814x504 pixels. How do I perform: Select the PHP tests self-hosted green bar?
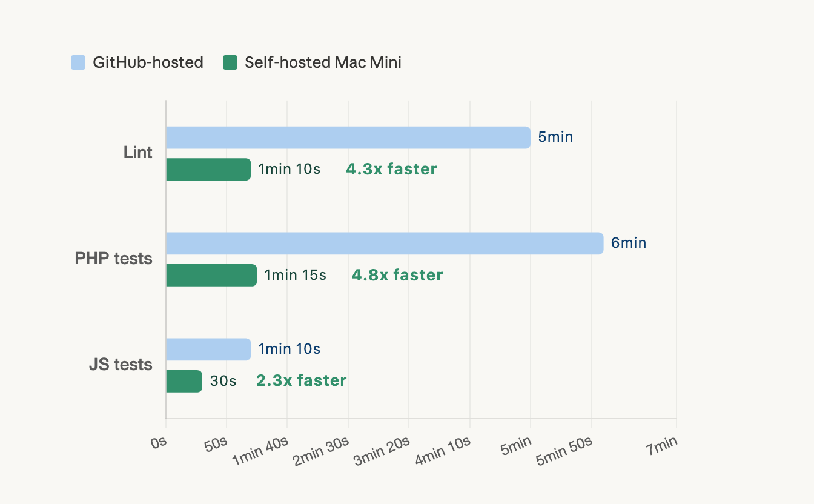211,275
